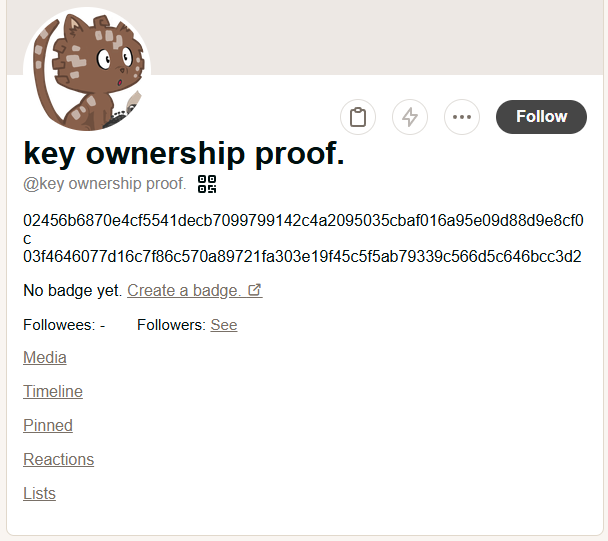See the followers list

click(x=224, y=325)
